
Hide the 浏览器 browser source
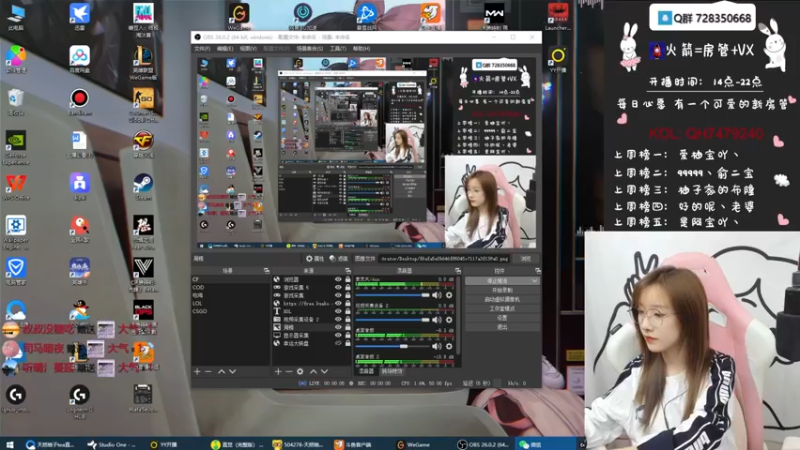338,280
